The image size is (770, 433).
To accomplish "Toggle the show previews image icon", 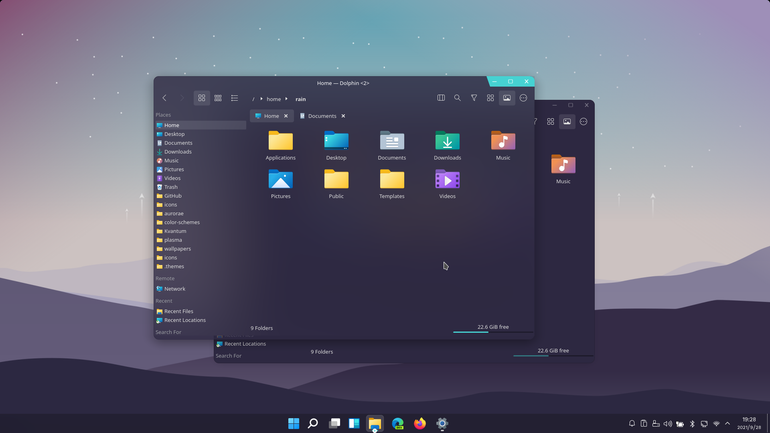I will (507, 98).
